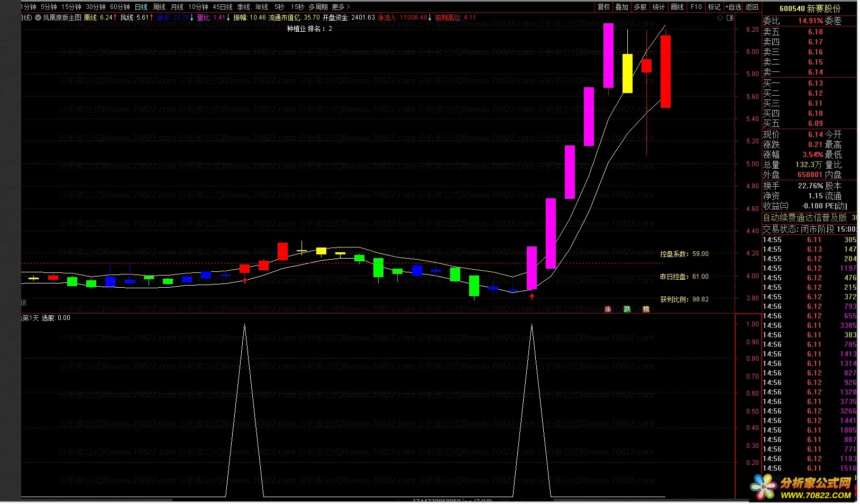Expand 更多 period options

point(341,7)
